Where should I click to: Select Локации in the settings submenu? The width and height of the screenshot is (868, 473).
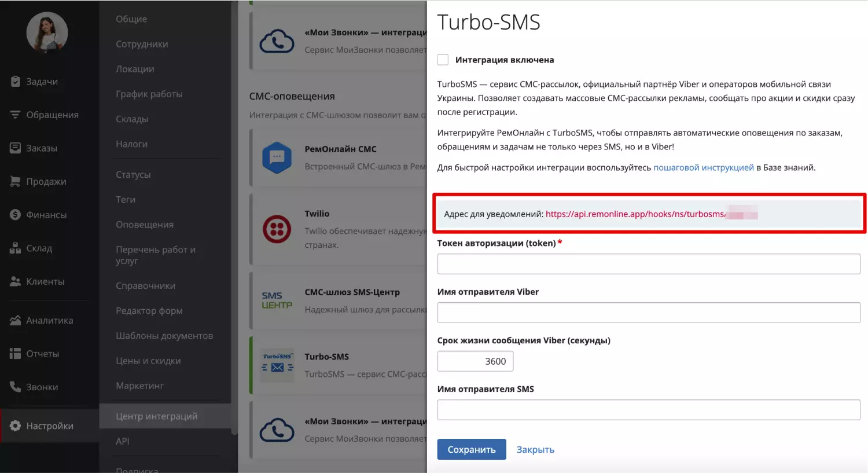tap(135, 69)
